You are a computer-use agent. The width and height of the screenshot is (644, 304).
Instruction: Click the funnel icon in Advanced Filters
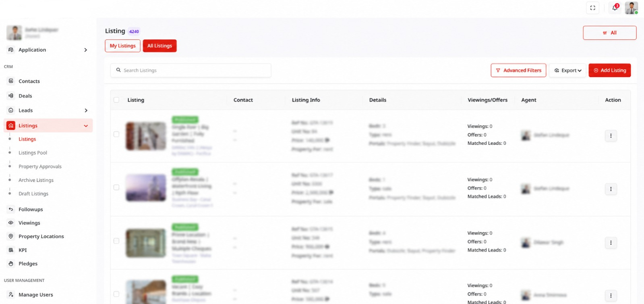(498, 70)
